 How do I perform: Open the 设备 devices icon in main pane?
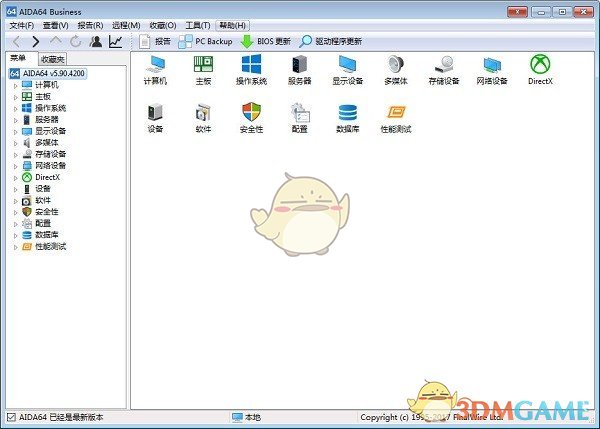tap(155, 118)
